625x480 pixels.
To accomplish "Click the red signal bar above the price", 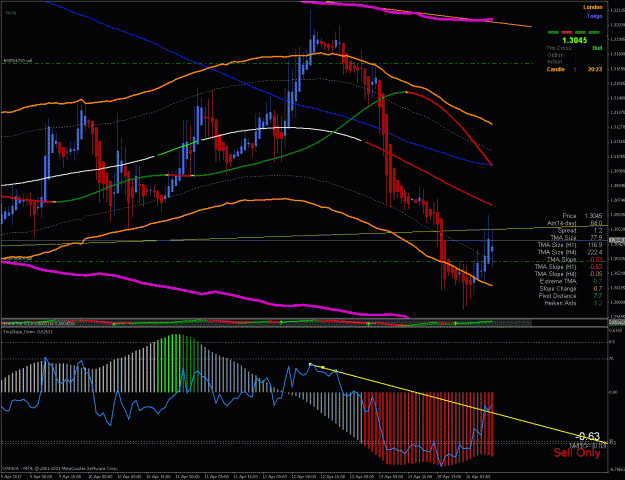I will [568, 32].
